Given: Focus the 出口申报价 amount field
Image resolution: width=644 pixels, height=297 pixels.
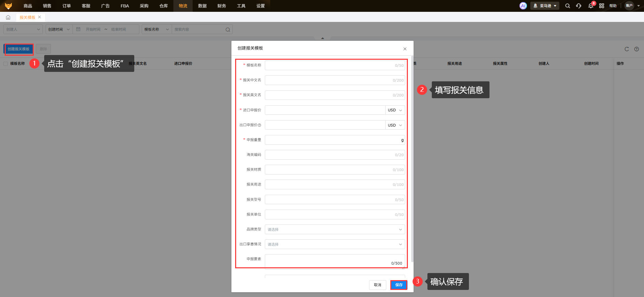Looking at the screenshot, I should (325, 125).
